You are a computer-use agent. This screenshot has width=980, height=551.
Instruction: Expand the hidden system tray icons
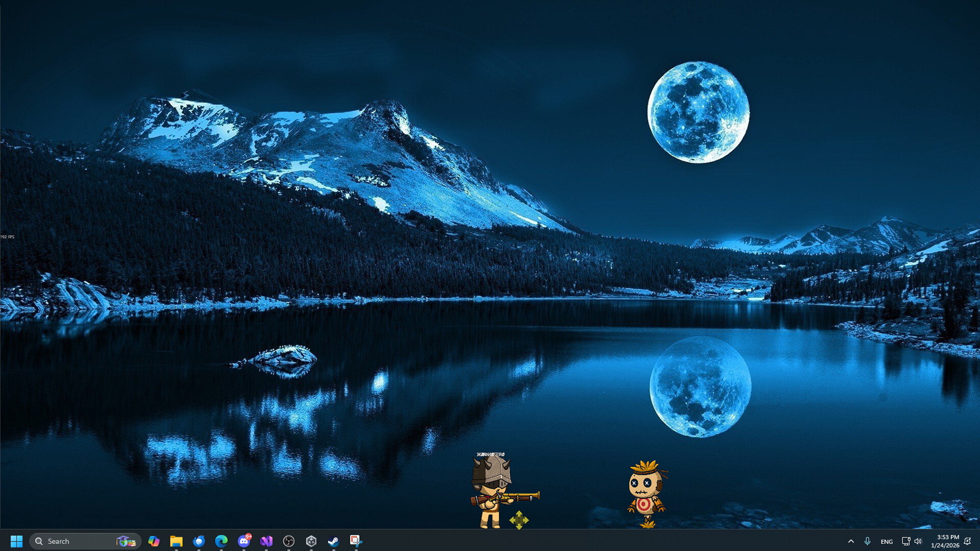(851, 541)
